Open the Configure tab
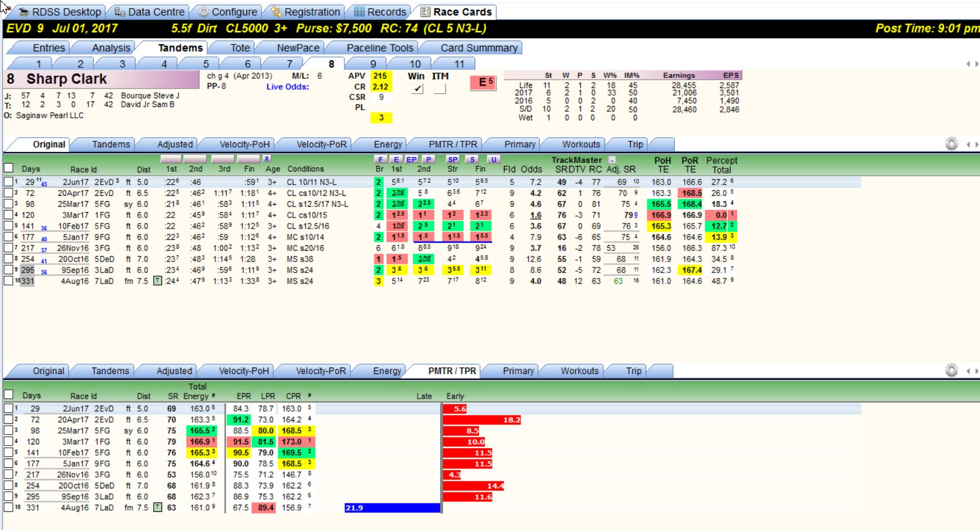 228,12
